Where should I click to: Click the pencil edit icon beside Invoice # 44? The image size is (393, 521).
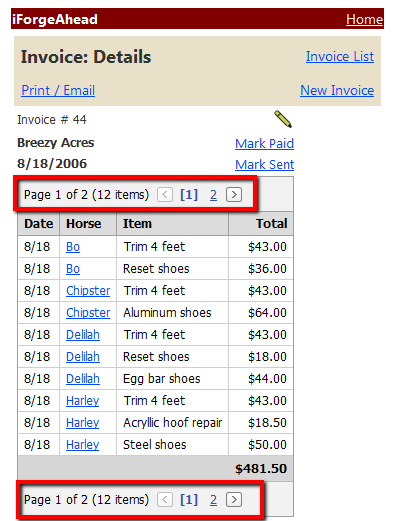click(283, 119)
